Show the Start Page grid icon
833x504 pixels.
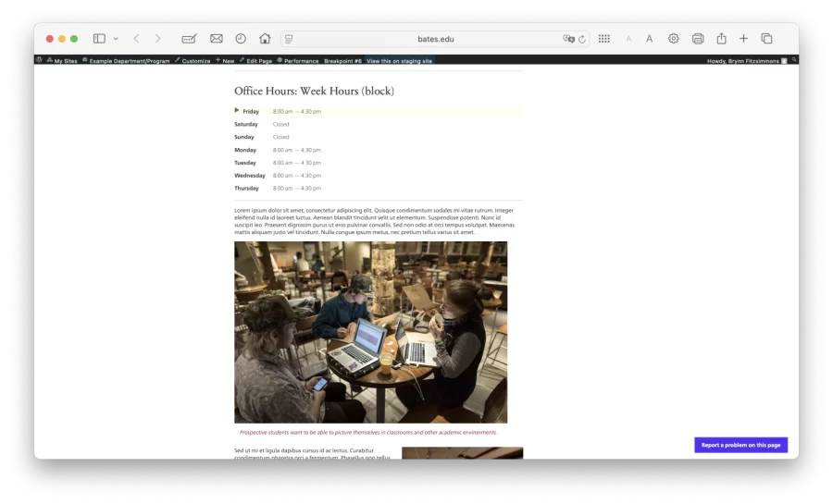point(604,38)
